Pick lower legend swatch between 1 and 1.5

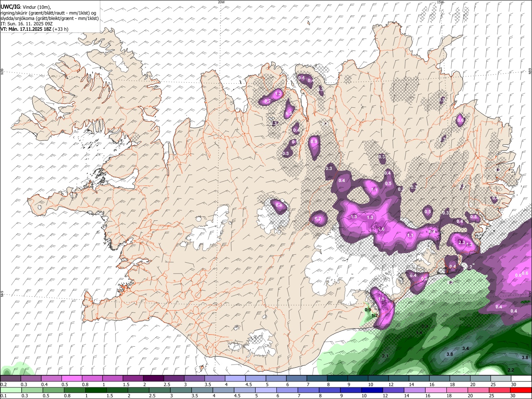[96, 390]
